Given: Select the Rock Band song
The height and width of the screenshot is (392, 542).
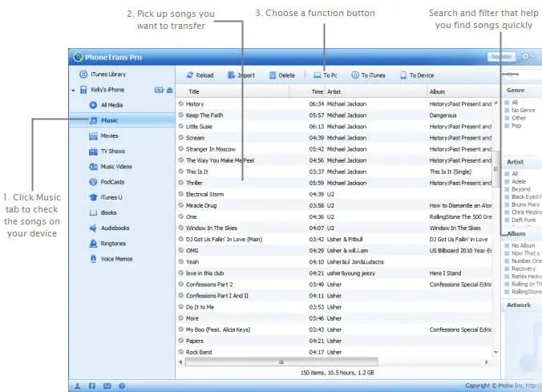Looking at the screenshot, I should click(199, 352).
